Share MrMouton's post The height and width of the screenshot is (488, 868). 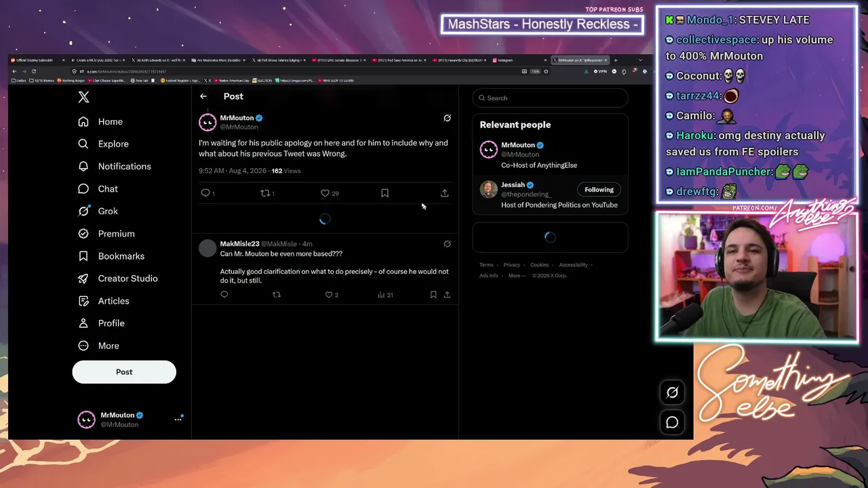445,193
